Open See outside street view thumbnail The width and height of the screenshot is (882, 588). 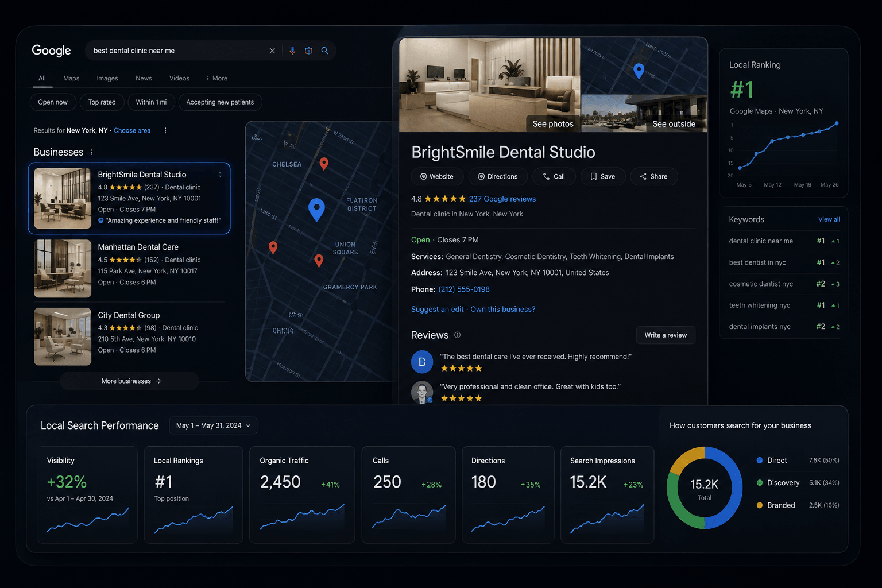pyautogui.click(x=644, y=114)
